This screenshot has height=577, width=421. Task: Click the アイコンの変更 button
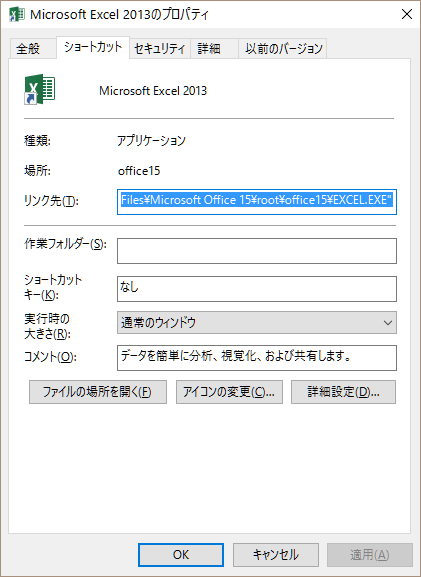pyautogui.click(x=229, y=392)
